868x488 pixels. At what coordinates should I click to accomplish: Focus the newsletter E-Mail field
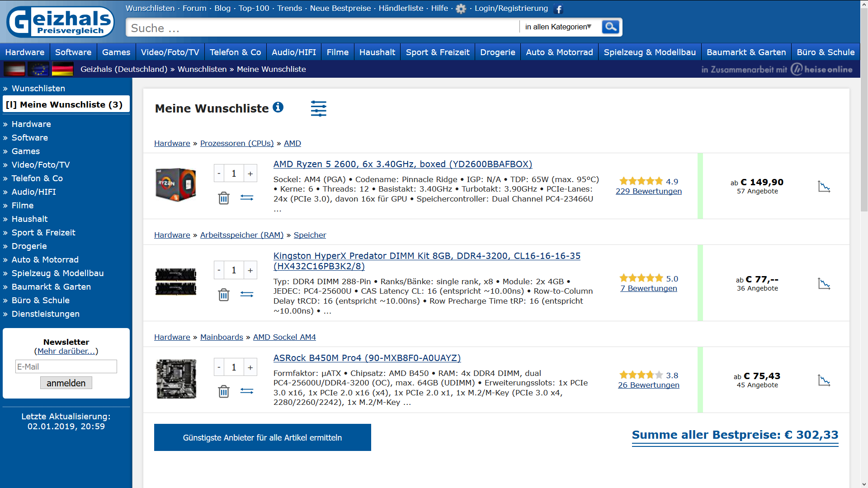pyautogui.click(x=66, y=366)
